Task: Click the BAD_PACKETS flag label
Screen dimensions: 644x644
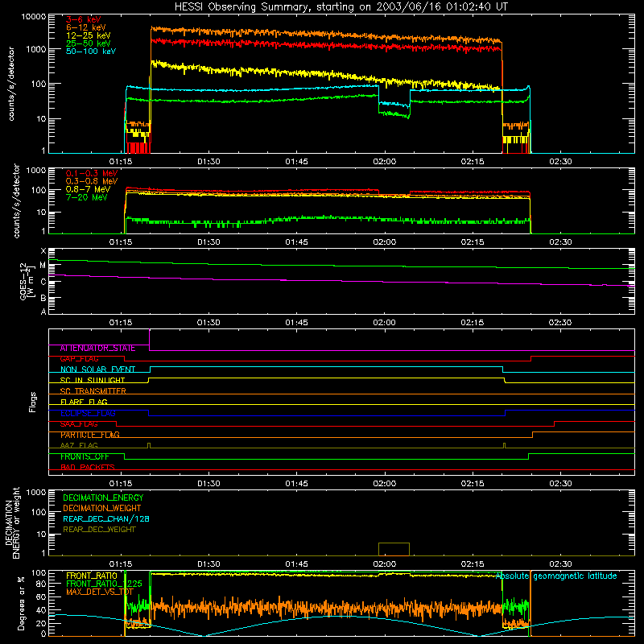Action: click(x=88, y=468)
